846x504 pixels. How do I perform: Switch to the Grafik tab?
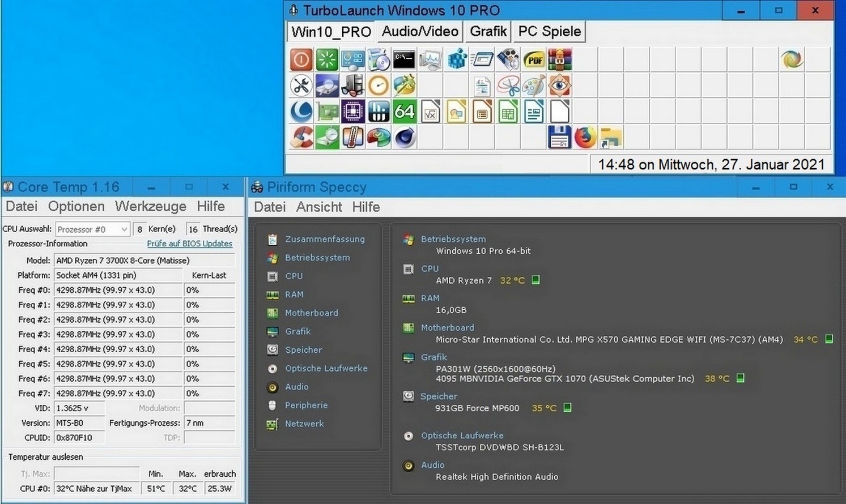click(x=488, y=31)
